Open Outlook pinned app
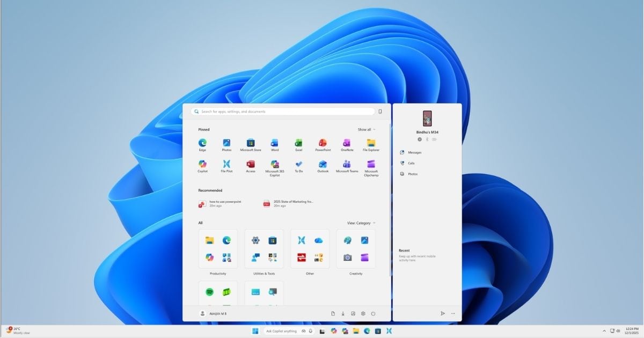Image resolution: width=644 pixels, height=338 pixels. click(x=323, y=166)
